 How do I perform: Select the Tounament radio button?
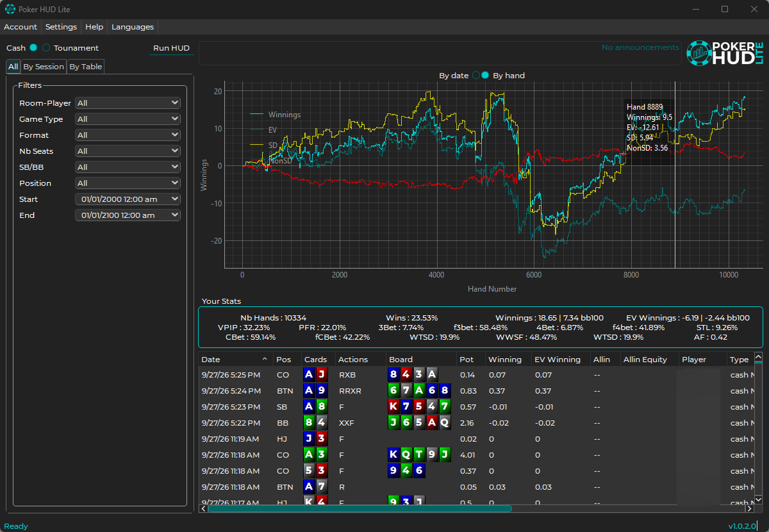pyautogui.click(x=46, y=48)
